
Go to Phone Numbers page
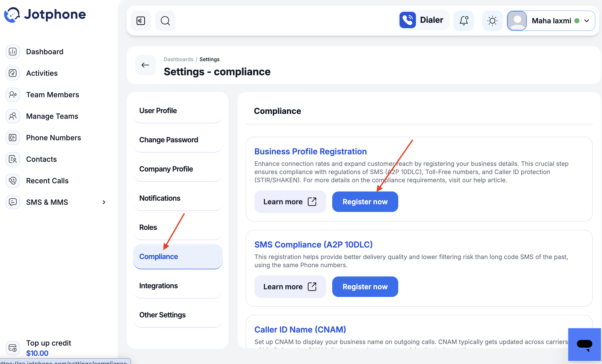pyautogui.click(x=53, y=138)
